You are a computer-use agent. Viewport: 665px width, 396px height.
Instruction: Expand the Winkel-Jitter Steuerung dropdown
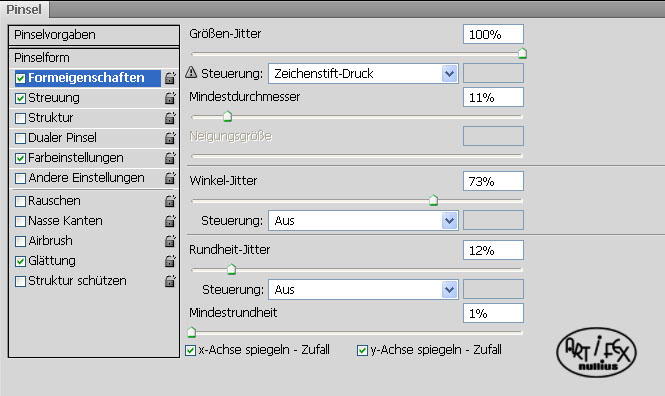[x=363, y=221]
